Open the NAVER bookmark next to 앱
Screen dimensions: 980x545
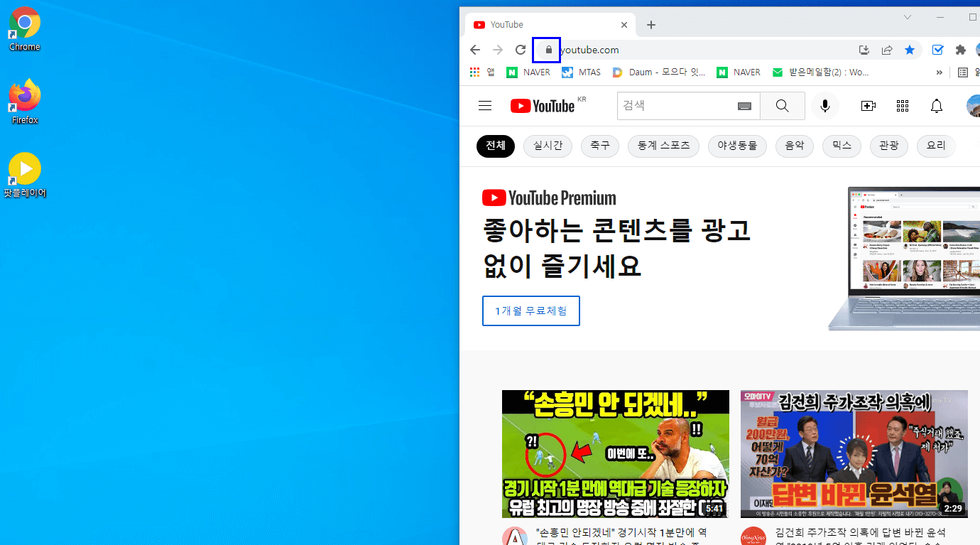tap(528, 72)
